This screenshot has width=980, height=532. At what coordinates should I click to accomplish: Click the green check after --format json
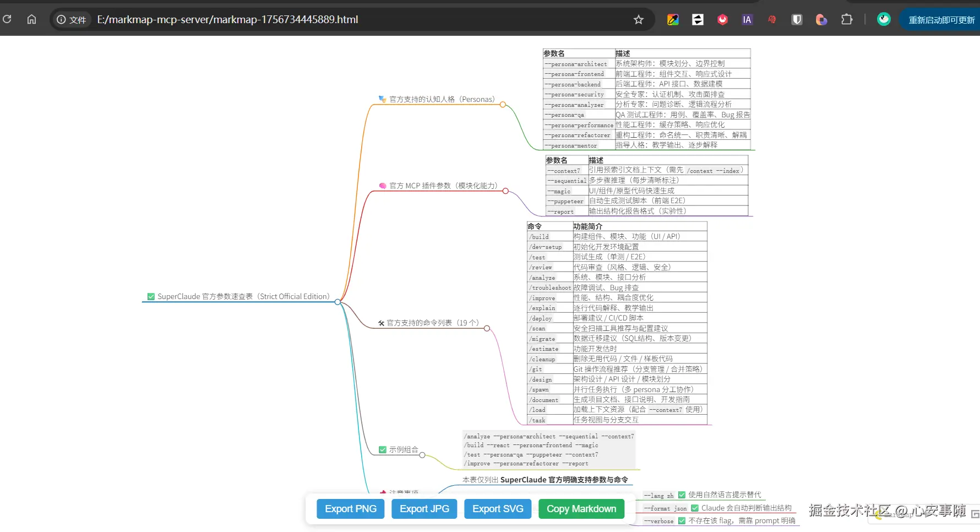tap(695, 508)
